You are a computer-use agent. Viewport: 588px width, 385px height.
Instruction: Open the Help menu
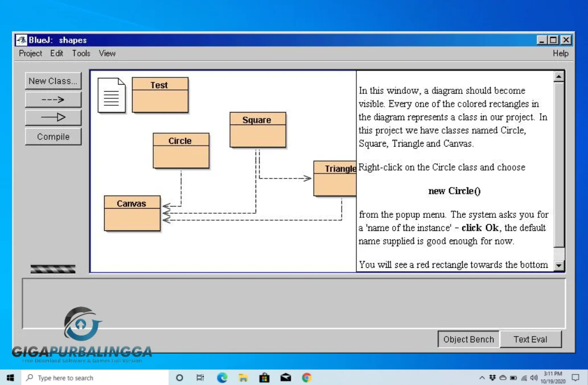[560, 53]
